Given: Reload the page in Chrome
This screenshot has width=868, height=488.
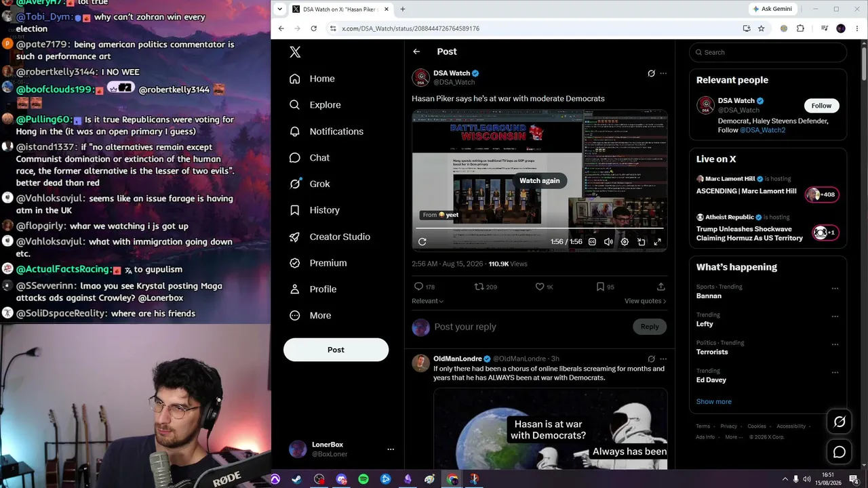Looking at the screenshot, I should (313, 28).
